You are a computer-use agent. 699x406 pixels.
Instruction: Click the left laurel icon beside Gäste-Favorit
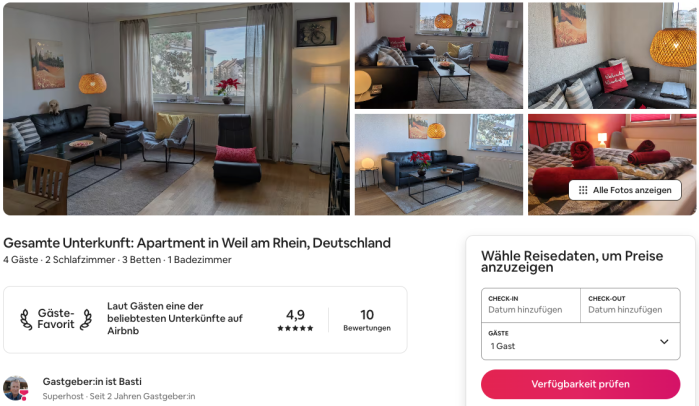(26, 319)
